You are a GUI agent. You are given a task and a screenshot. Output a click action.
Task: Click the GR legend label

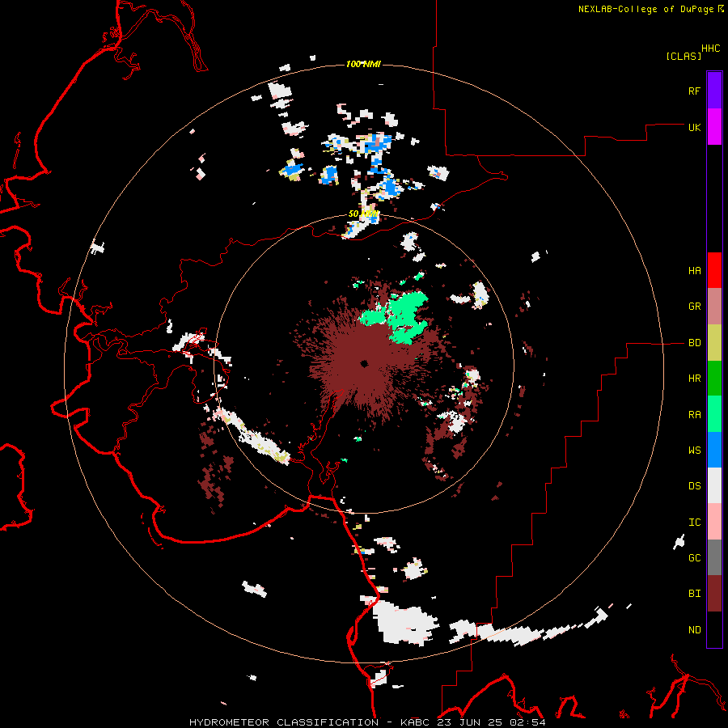[694, 307]
